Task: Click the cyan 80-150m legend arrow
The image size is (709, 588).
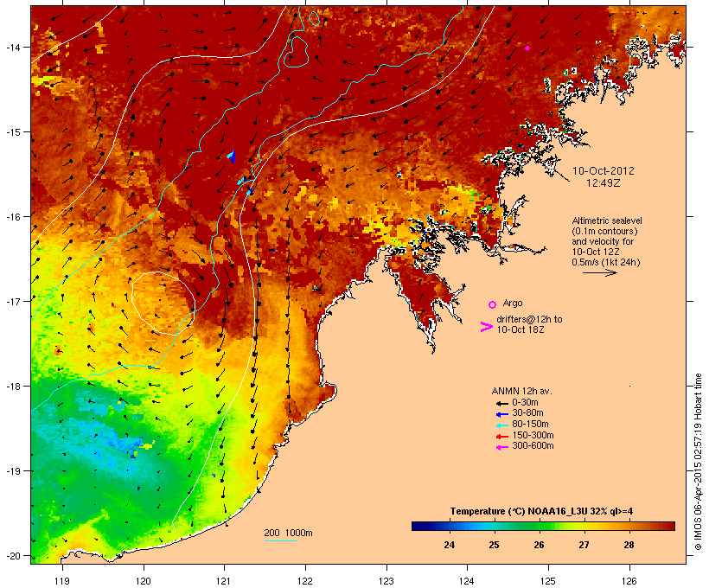Action: tap(501, 425)
